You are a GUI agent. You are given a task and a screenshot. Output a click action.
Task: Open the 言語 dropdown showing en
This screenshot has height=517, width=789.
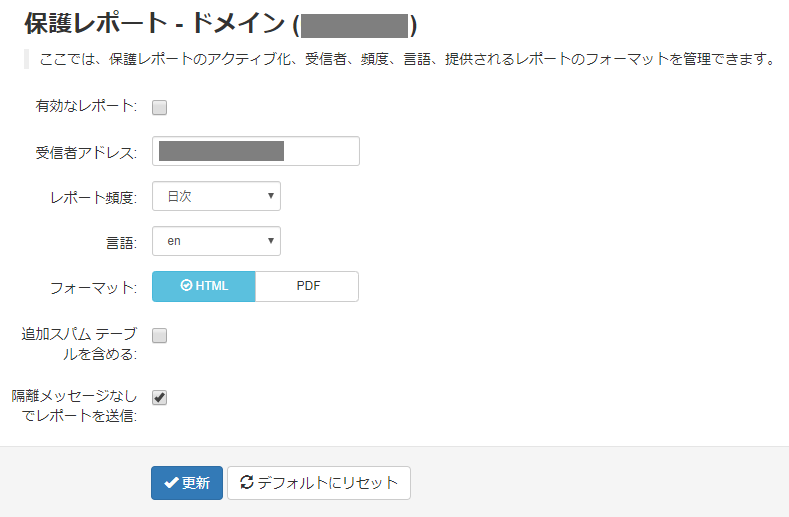pos(216,241)
